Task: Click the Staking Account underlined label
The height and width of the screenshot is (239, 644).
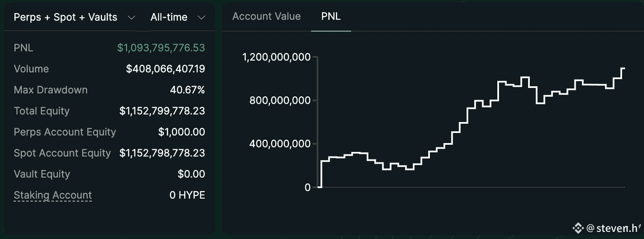Action: point(53,195)
